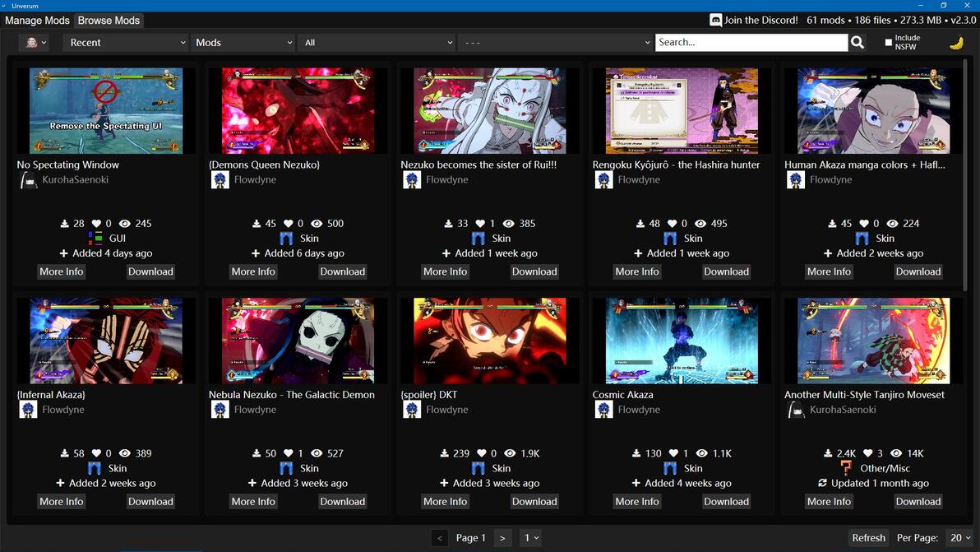Click Flowdyne avatar on Human Akaza card
The height and width of the screenshot is (552, 980).
tap(796, 180)
